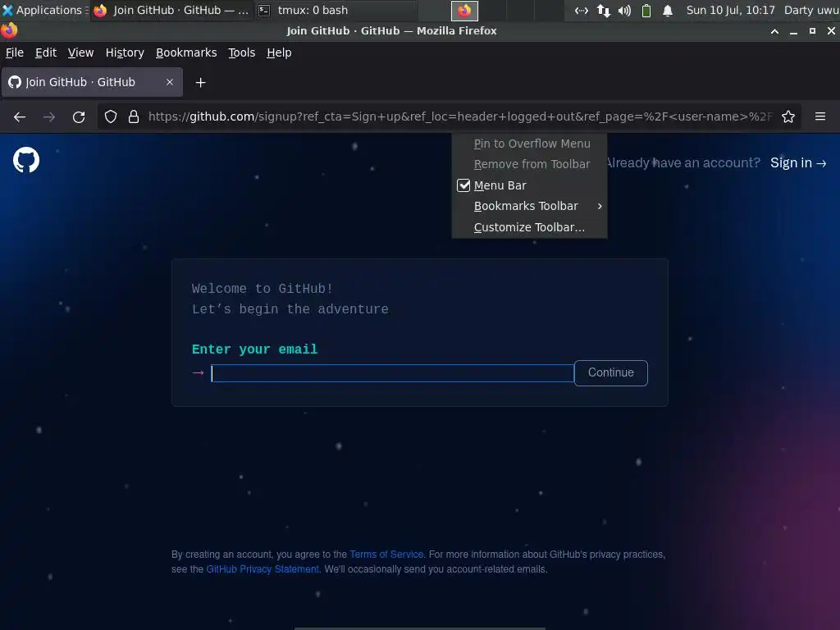Open the View menu

pyautogui.click(x=81, y=52)
